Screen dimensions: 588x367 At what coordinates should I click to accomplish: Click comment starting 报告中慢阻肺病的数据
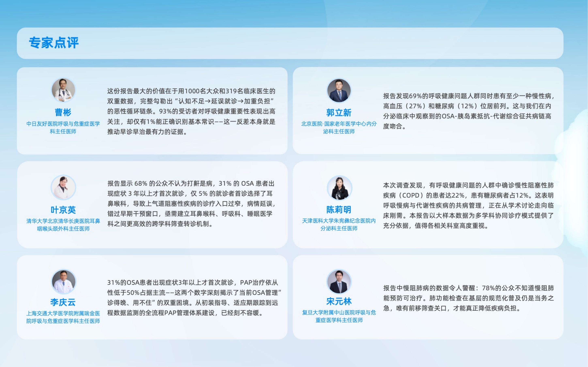click(x=468, y=298)
